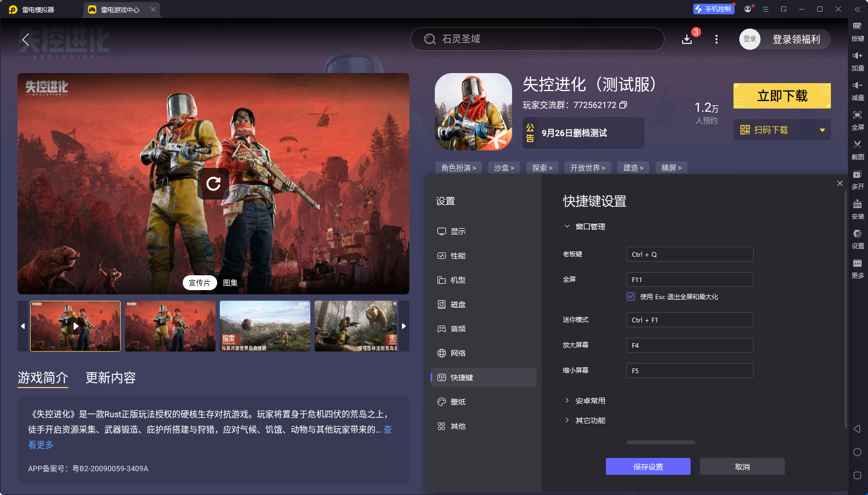The width and height of the screenshot is (868, 495).
Task: Edit the 老板键 shortcut field
Action: [x=690, y=254]
